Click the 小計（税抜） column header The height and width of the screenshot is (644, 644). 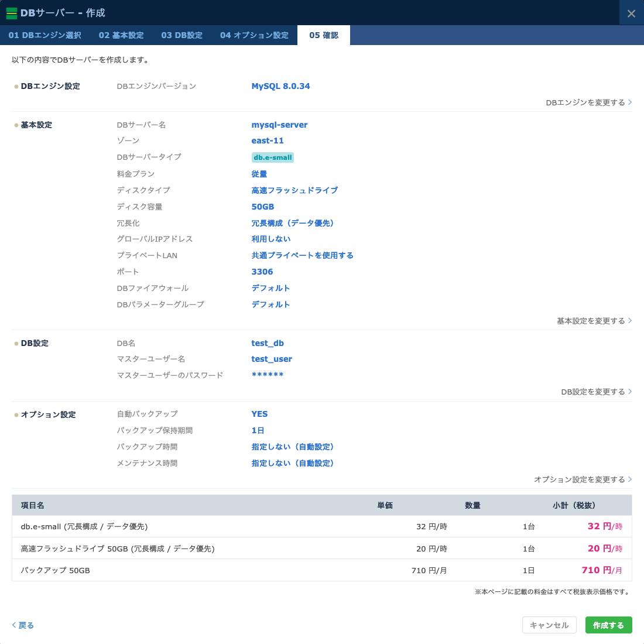pyautogui.click(x=574, y=505)
